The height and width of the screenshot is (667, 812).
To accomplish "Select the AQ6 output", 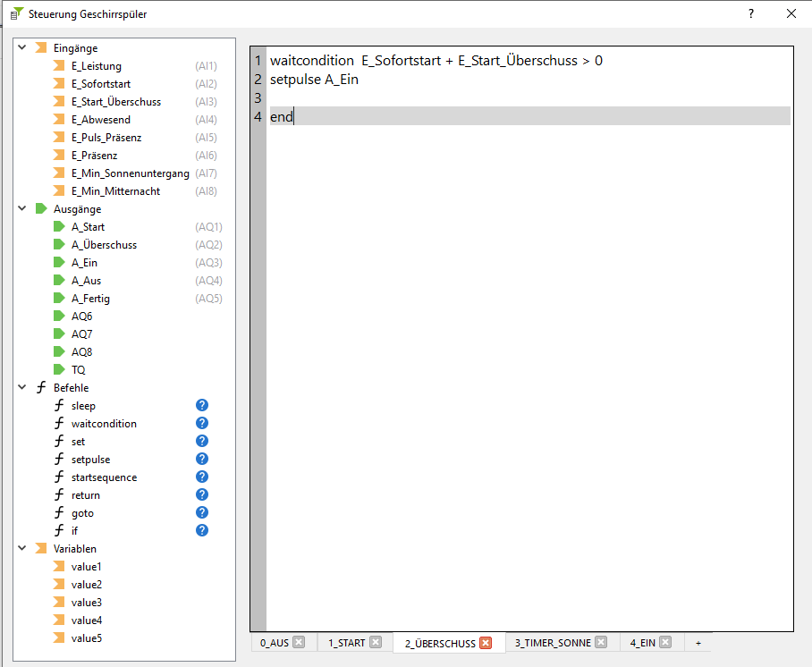I will [81, 317].
